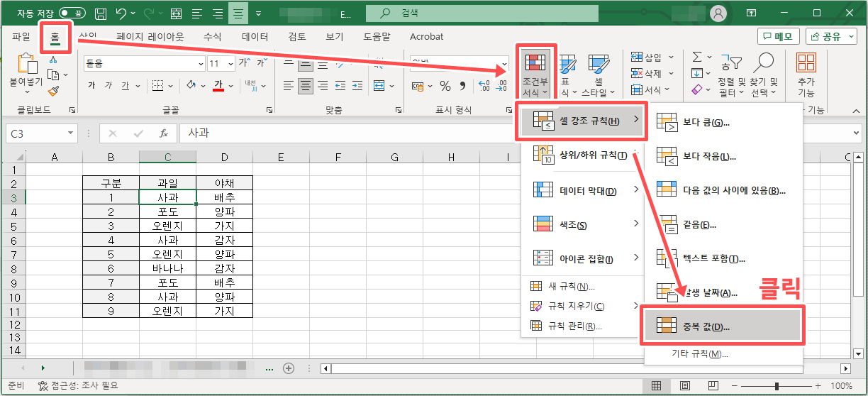868x396 pixels.
Task: Toggle align left in the ribbon
Action: 288,86
